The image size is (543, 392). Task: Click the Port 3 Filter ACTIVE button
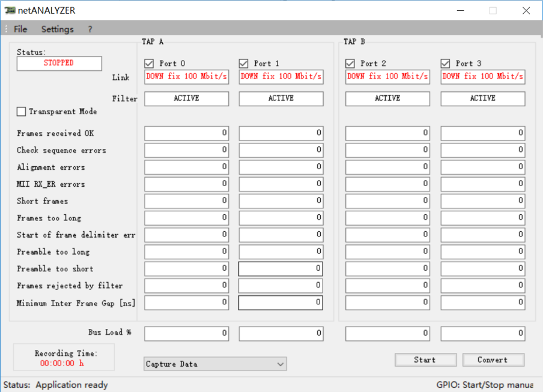tap(483, 98)
